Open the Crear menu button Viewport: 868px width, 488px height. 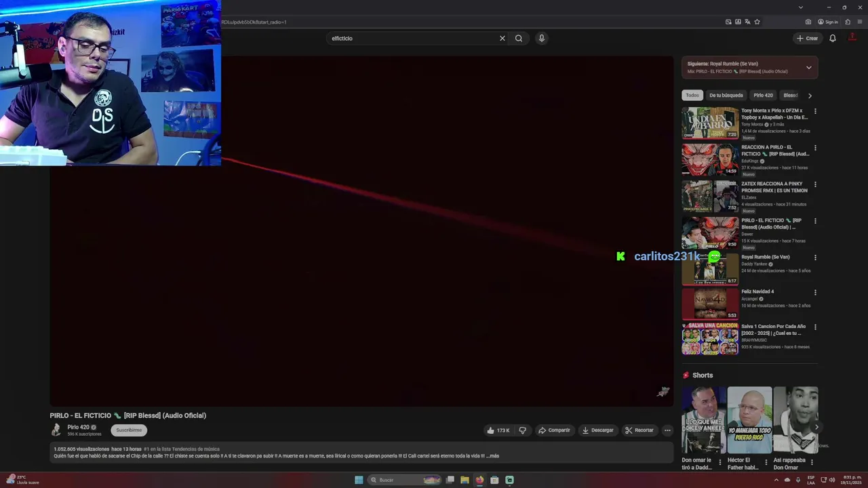click(x=808, y=39)
